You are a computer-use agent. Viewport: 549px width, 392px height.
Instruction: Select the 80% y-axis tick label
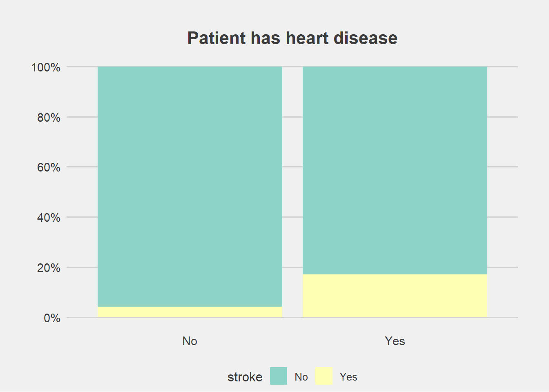[49, 118]
